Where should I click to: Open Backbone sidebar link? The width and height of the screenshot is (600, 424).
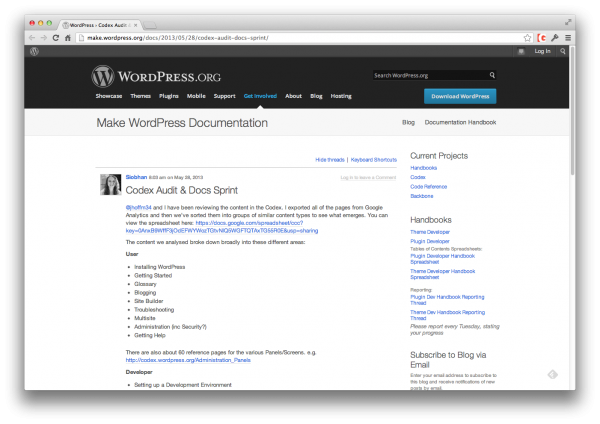pos(422,196)
